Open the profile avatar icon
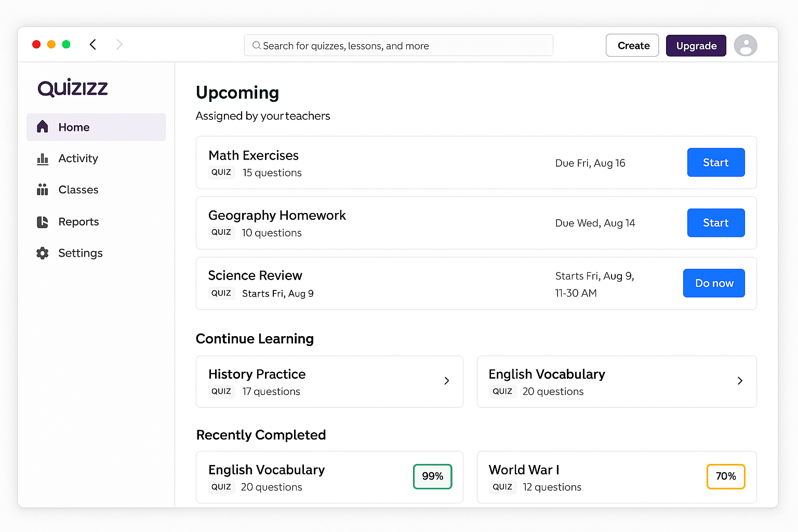The height and width of the screenshot is (532, 798). coord(746,46)
